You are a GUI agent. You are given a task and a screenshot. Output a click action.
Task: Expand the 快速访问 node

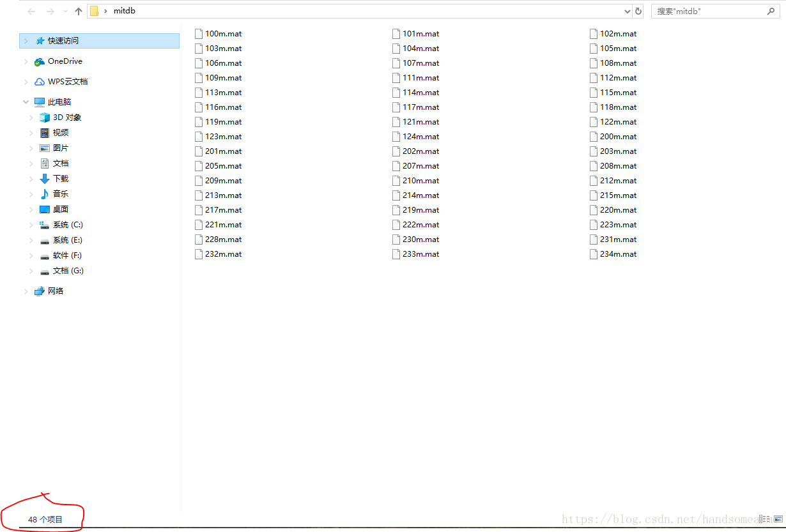tap(26, 41)
